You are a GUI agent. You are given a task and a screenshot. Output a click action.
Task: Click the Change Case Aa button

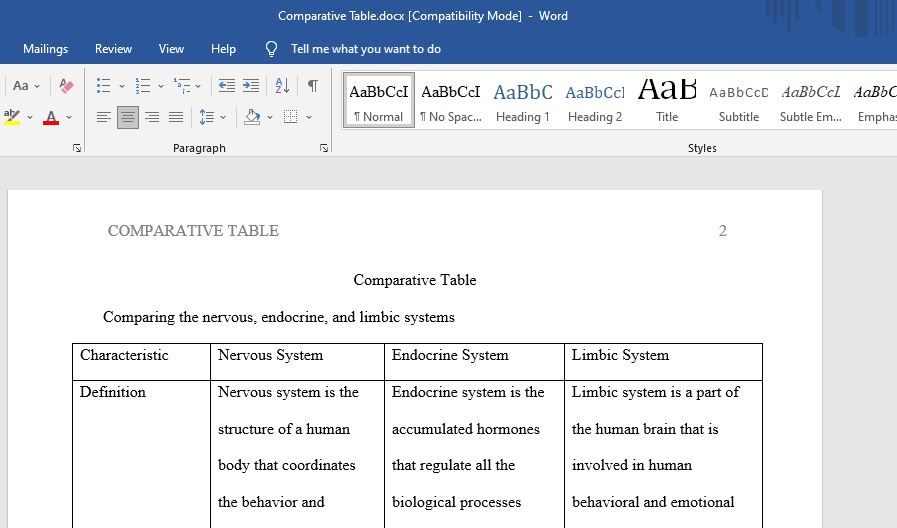point(21,86)
